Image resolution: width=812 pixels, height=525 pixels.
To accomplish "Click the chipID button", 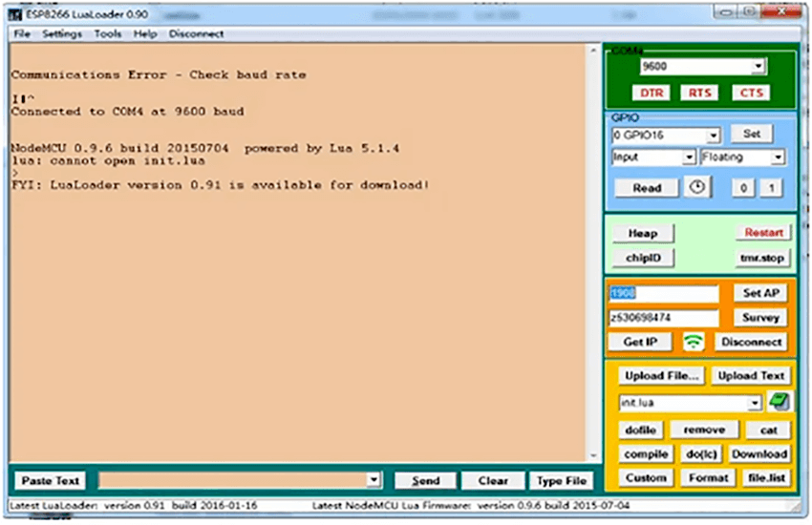I will tap(643, 258).
